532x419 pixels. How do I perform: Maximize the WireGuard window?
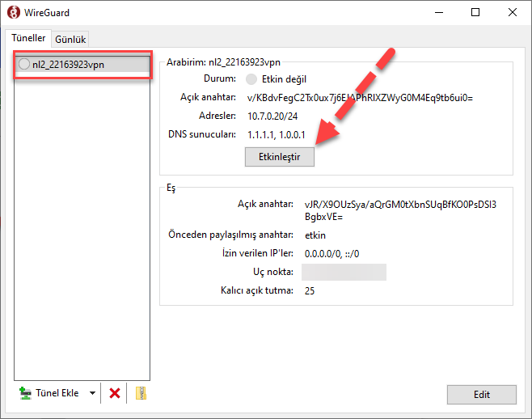[475, 13]
